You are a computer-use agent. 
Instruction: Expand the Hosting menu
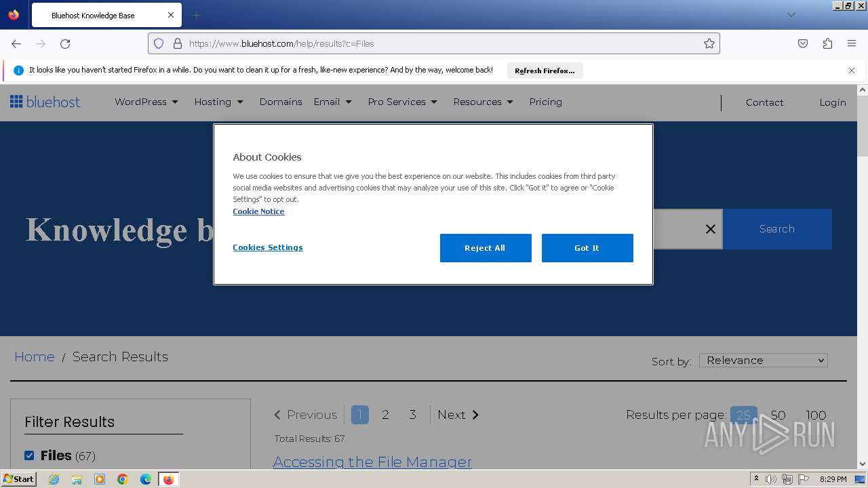[x=219, y=102]
